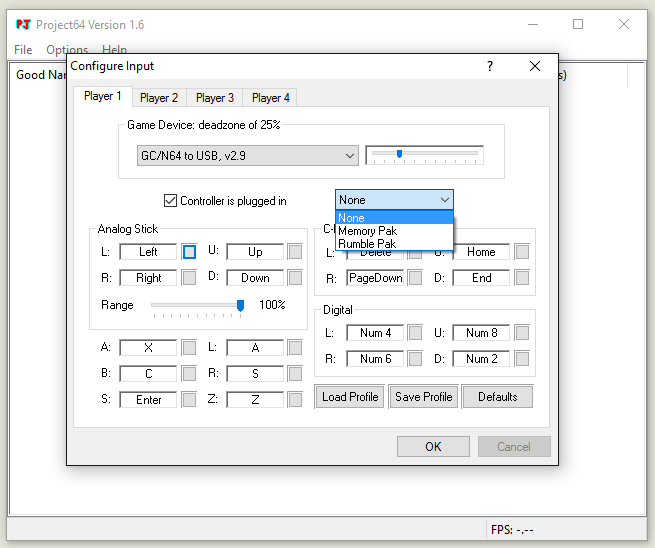Click the Save Profile button

424,396
